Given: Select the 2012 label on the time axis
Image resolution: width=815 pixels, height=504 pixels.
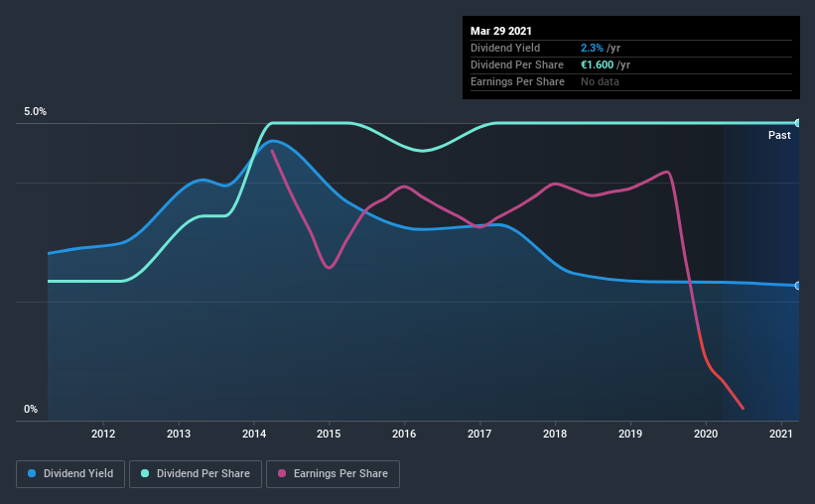Looking at the screenshot, I should pos(103,434).
